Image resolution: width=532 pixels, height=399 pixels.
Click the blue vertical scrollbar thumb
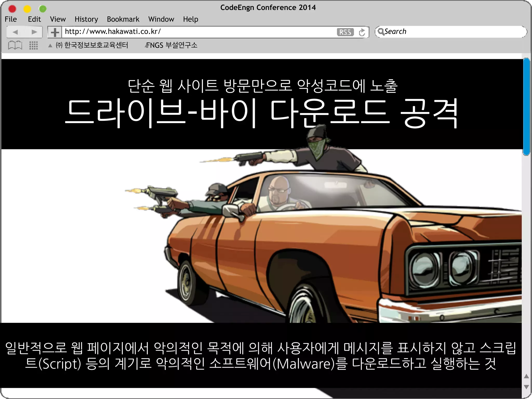(x=527, y=107)
